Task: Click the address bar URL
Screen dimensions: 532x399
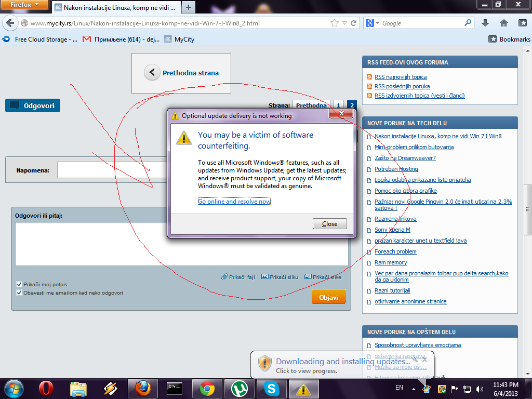Action: (x=145, y=23)
